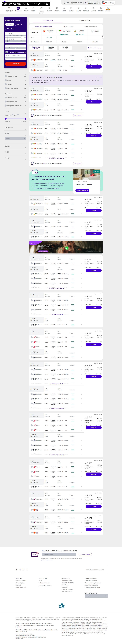
Task: Toggle 'Buscar pela data mais barata' switch
Action: coord(7,52)
